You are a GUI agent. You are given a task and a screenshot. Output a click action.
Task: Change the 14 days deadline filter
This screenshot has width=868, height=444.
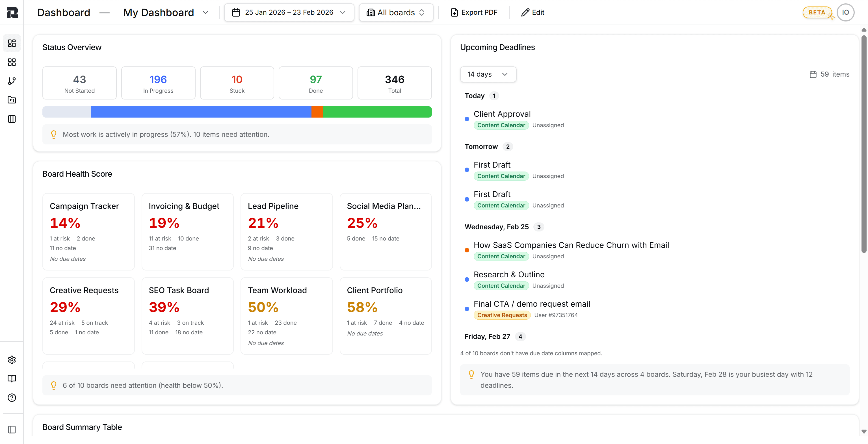click(x=488, y=74)
